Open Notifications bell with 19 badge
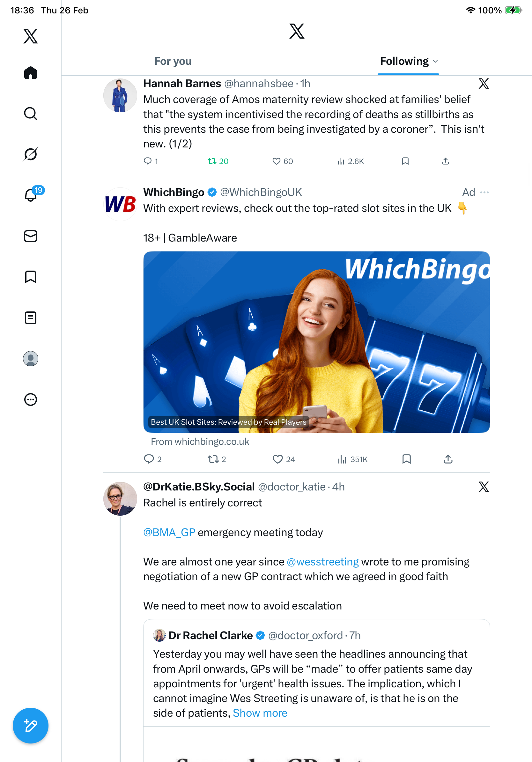This screenshot has height=762, width=532. click(31, 195)
